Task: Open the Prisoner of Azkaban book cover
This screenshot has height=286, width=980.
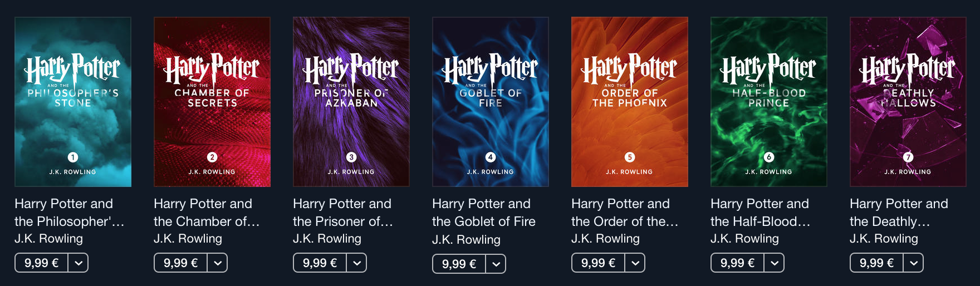Action: [x=351, y=102]
